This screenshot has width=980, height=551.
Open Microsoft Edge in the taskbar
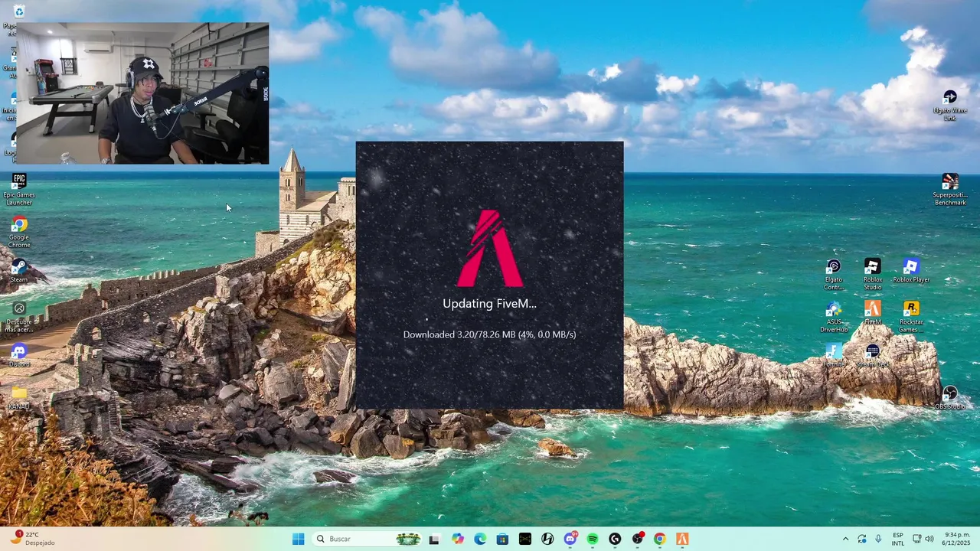pos(479,539)
